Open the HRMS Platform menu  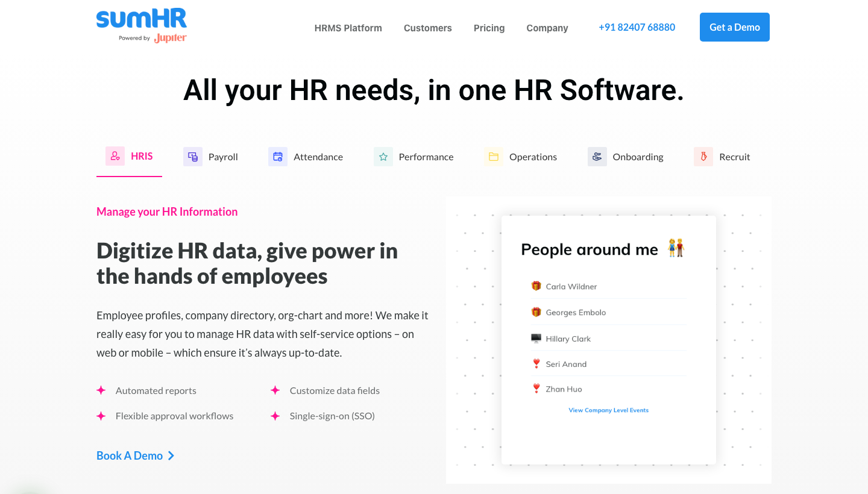click(x=348, y=28)
